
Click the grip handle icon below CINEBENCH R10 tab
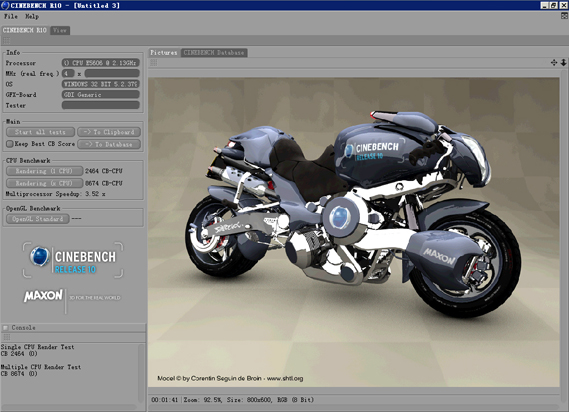(x=7, y=40)
